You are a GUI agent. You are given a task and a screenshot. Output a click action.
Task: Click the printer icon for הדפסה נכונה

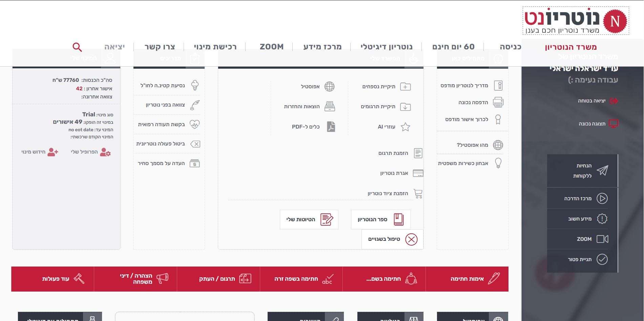pyautogui.click(x=498, y=102)
